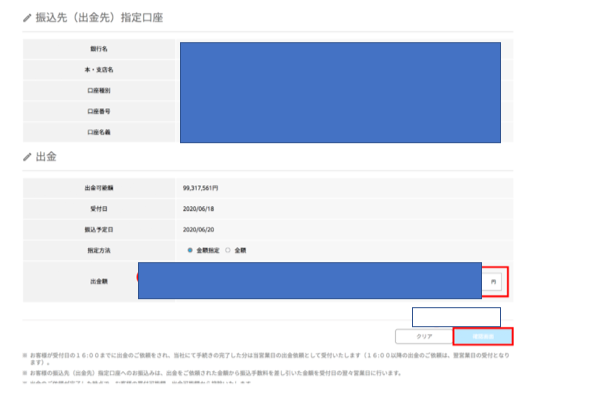The height and width of the screenshot is (398, 611).
Task: Select the 金額指定 radio button
Action: (x=190, y=250)
